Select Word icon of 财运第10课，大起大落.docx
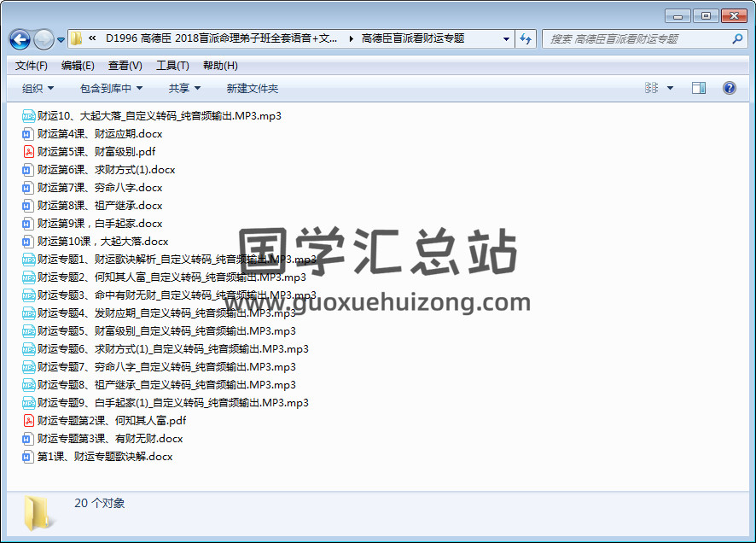This screenshot has height=543, width=756. pos(27,241)
